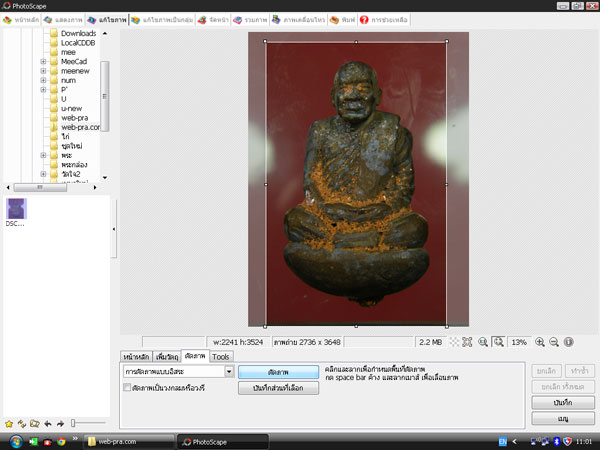Expand the meenew folder node
Screen dimensions: 600x450
coord(43,71)
